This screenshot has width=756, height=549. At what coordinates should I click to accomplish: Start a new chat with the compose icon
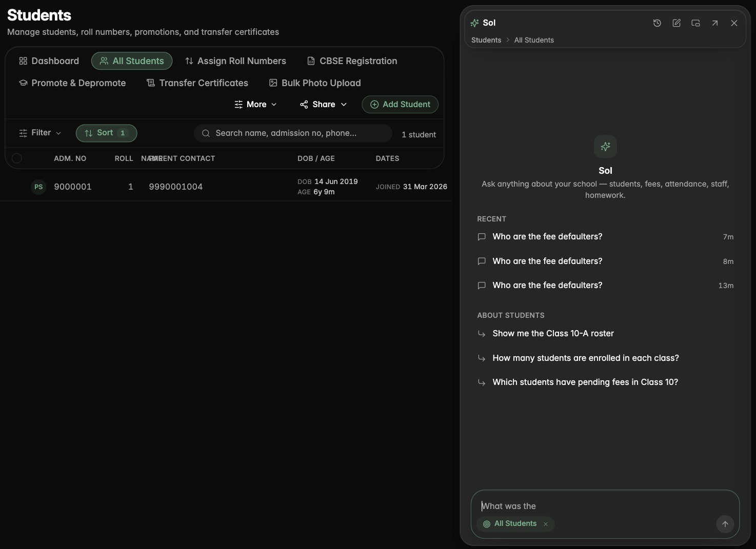click(x=677, y=23)
